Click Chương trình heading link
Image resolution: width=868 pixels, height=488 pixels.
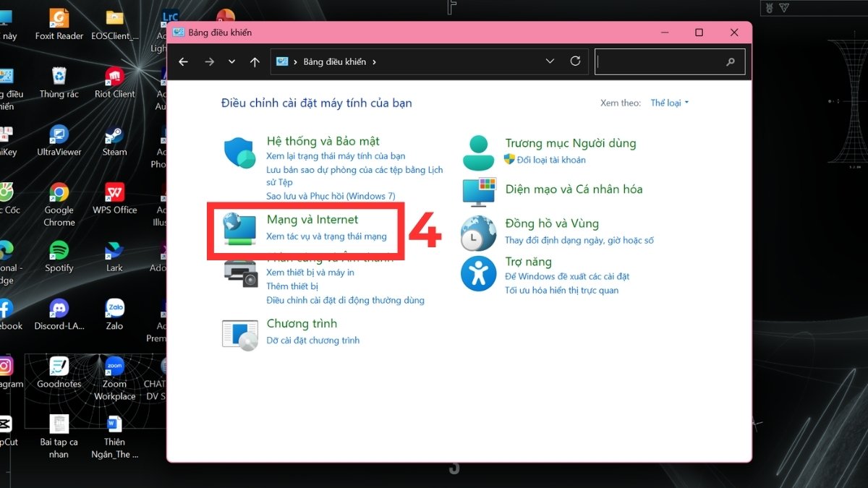pos(302,323)
